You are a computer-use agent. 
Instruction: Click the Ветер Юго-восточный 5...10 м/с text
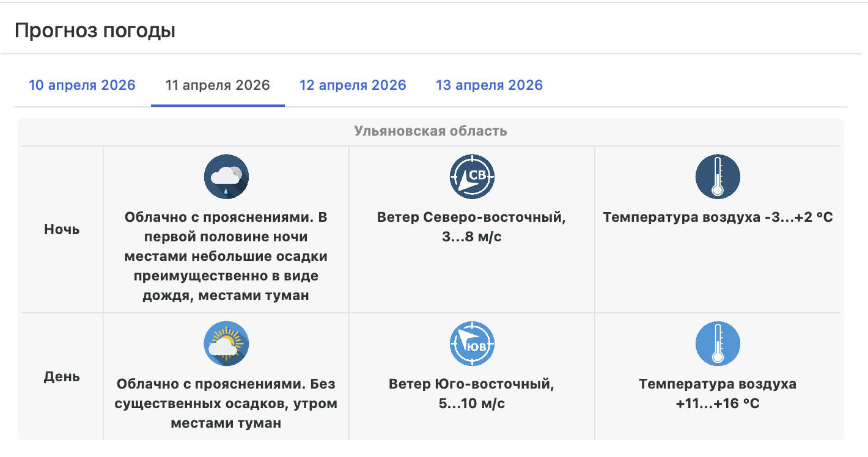click(472, 394)
